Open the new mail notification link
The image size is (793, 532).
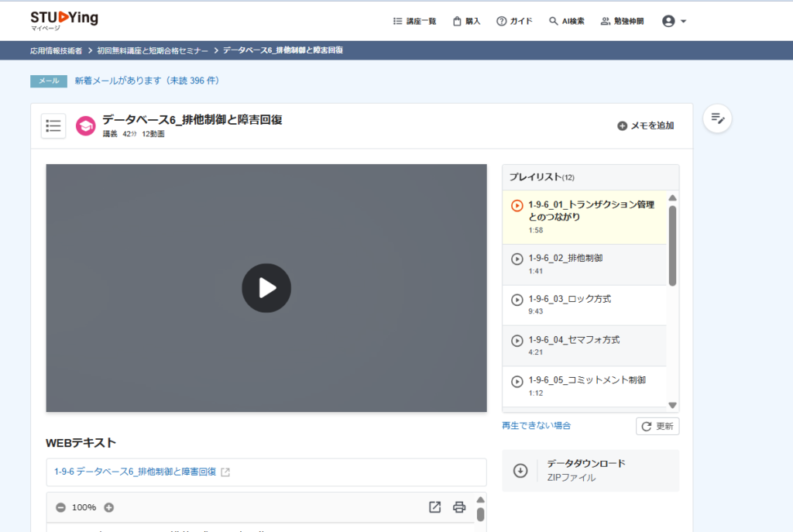(147, 81)
